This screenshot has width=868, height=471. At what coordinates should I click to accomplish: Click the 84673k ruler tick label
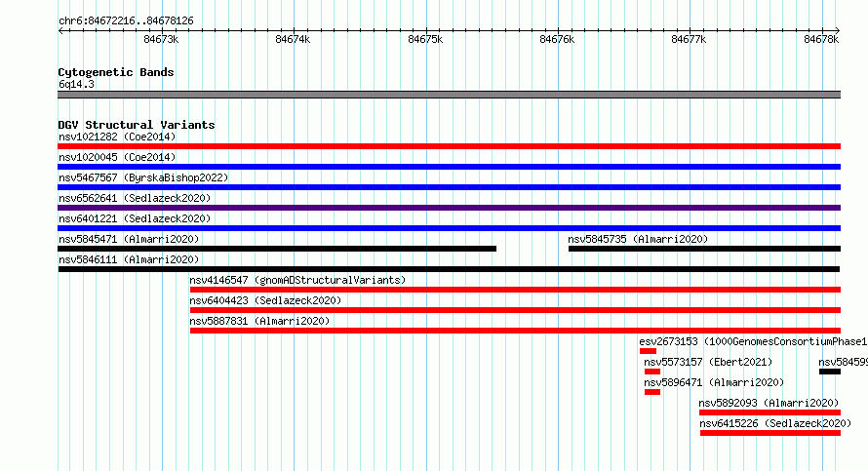coord(161,39)
